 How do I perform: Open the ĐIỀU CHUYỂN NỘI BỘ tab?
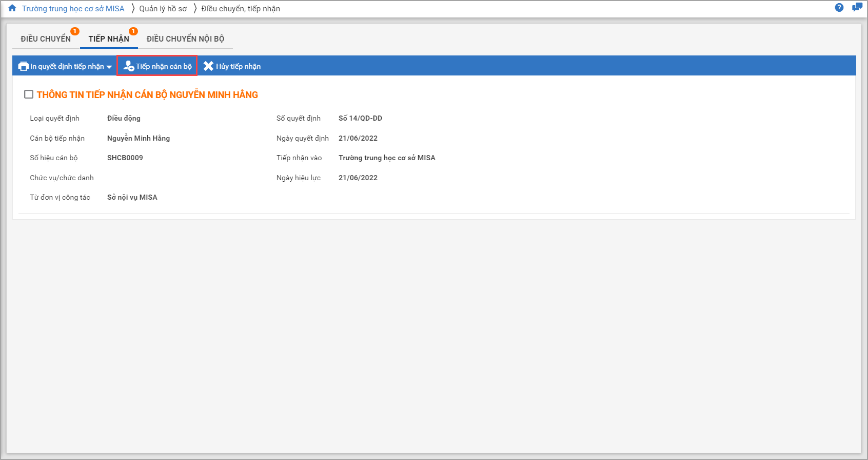point(185,39)
